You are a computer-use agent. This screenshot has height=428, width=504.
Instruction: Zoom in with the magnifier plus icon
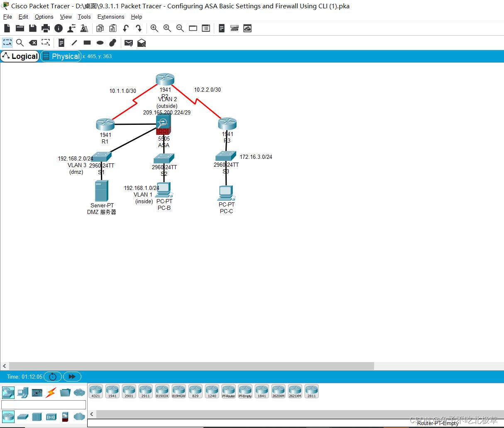pos(154,28)
